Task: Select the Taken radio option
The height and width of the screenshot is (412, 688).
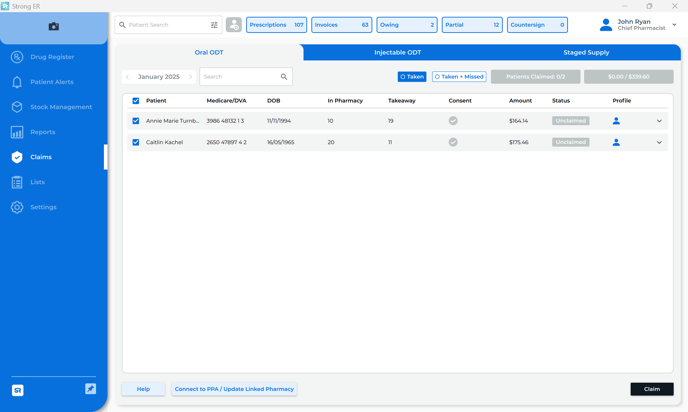Action: pyautogui.click(x=412, y=77)
